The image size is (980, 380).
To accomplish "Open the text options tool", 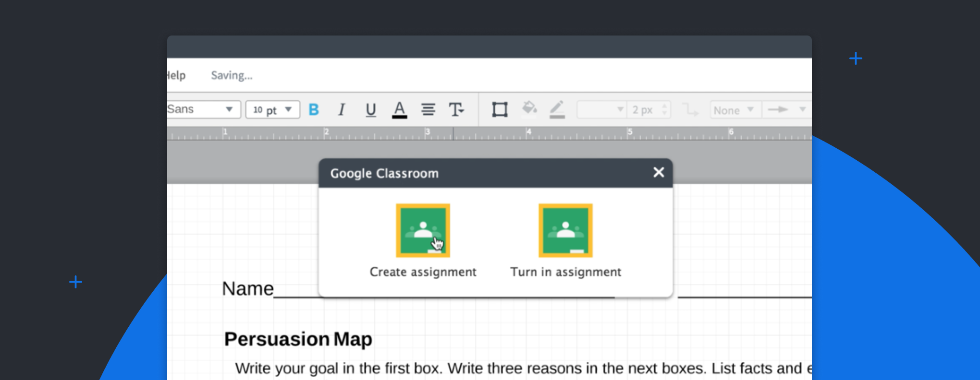I will click(456, 110).
